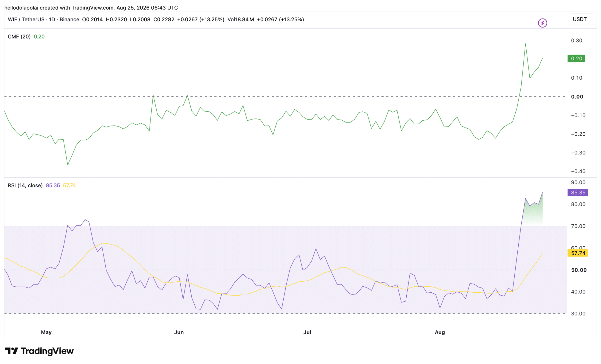This screenshot has width=601, height=364.
Task: Click the close price C0.2282
Action: click(164, 19)
